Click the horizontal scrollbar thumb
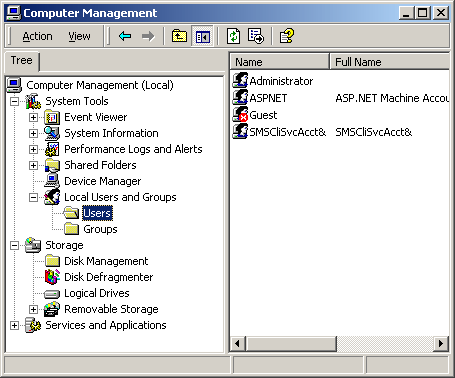This screenshot has height=378, width=455. click(x=291, y=343)
